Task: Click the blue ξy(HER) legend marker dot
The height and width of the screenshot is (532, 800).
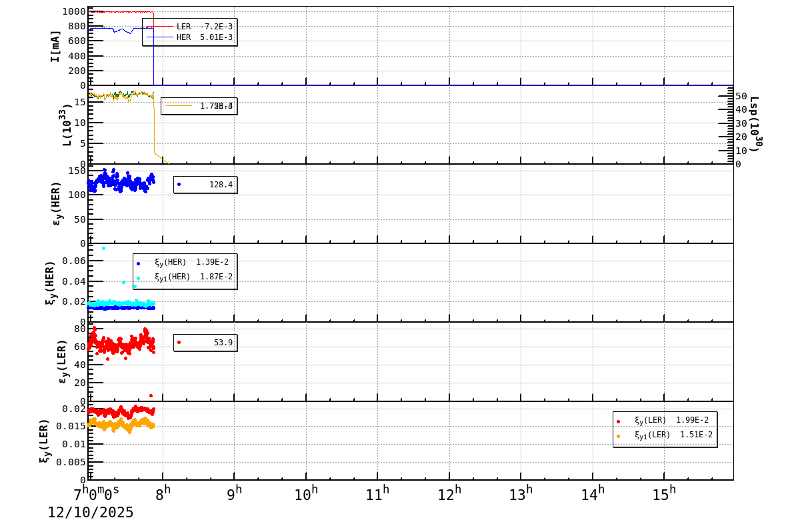Action: point(138,263)
